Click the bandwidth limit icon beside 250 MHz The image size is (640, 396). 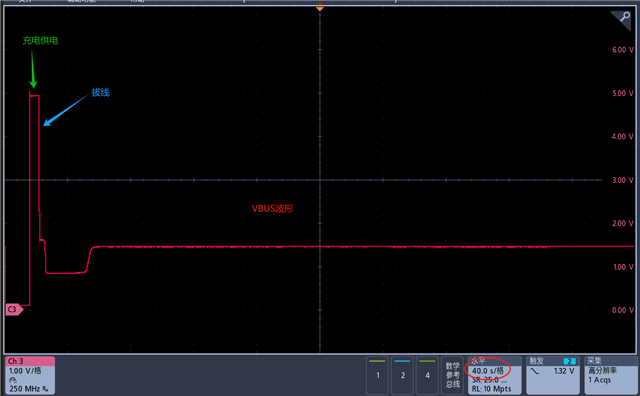(45, 389)
